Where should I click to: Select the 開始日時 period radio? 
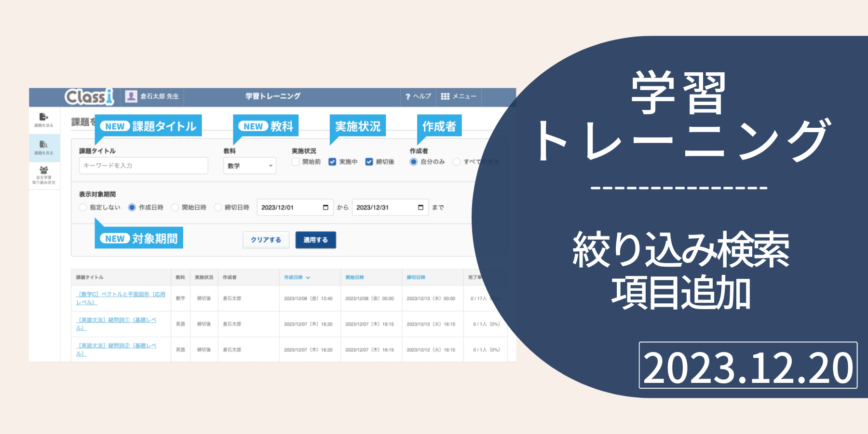175,207
